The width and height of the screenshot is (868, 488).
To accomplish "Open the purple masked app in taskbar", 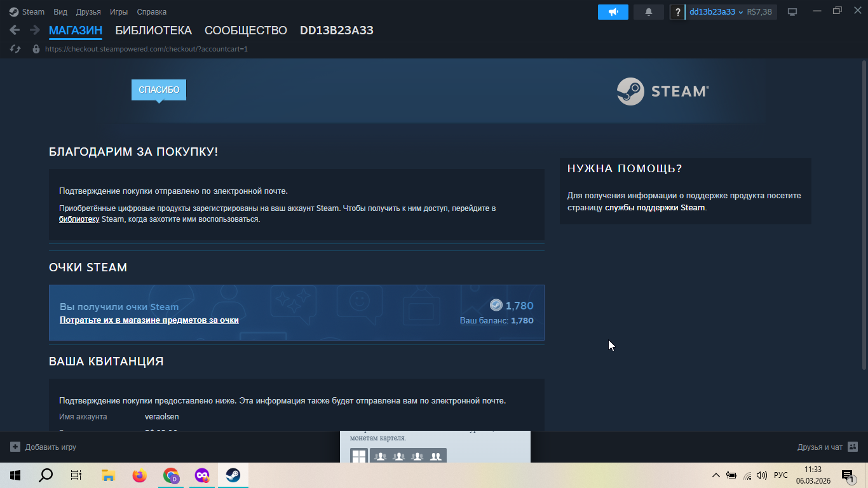I will 202,475.
